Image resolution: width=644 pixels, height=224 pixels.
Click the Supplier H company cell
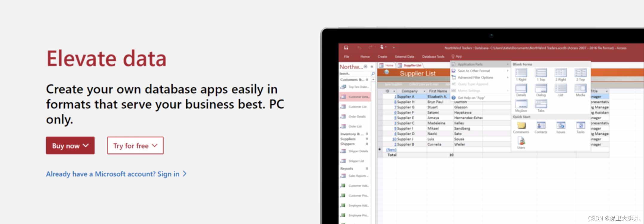tap(411, 102)
